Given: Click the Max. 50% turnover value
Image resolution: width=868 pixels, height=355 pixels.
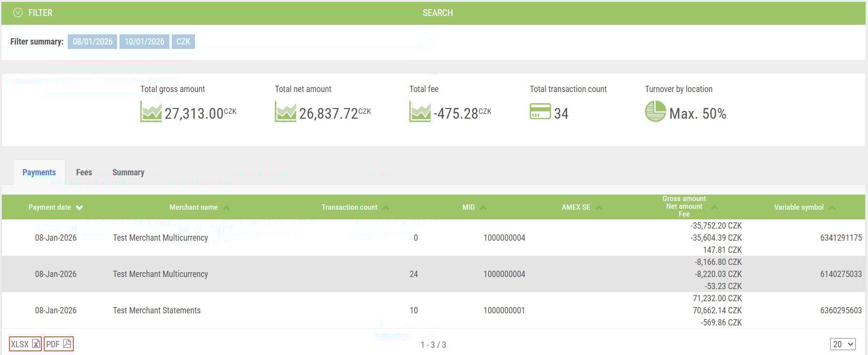Looking at the screenshot, I should pyautogui.click(x=698, y=114).
